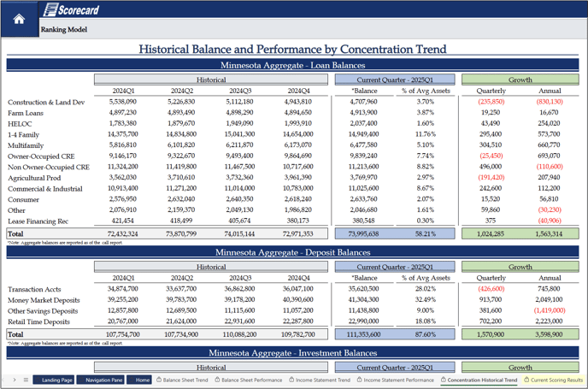588x389 pixels.
Task: Click the Home icon in top-left corner
Action: tap(18, 19)
